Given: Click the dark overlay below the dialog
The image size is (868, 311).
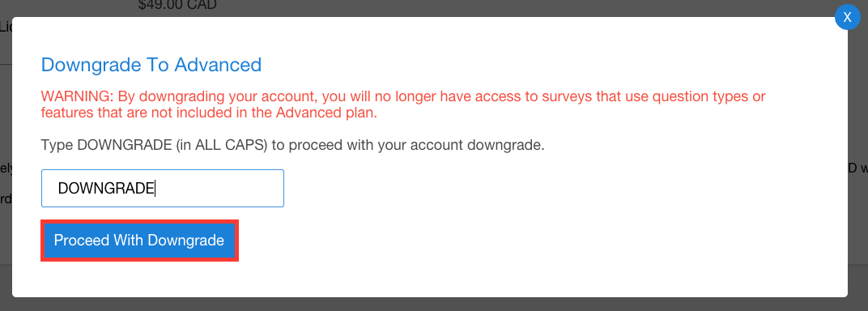Looking at the screenshot, I should (x=434, y=305).
